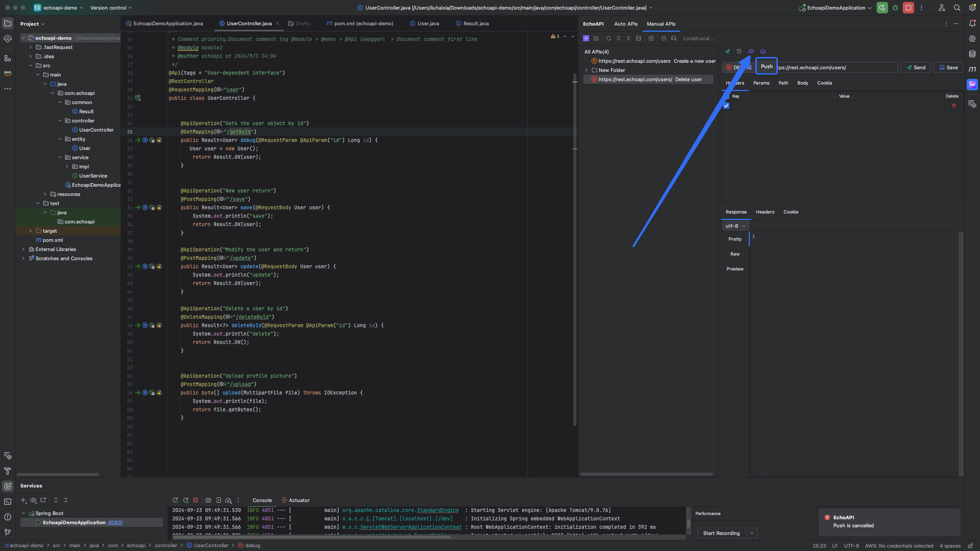Open the echoapi-demo project dropdown
980x551 pixels.
59,8
